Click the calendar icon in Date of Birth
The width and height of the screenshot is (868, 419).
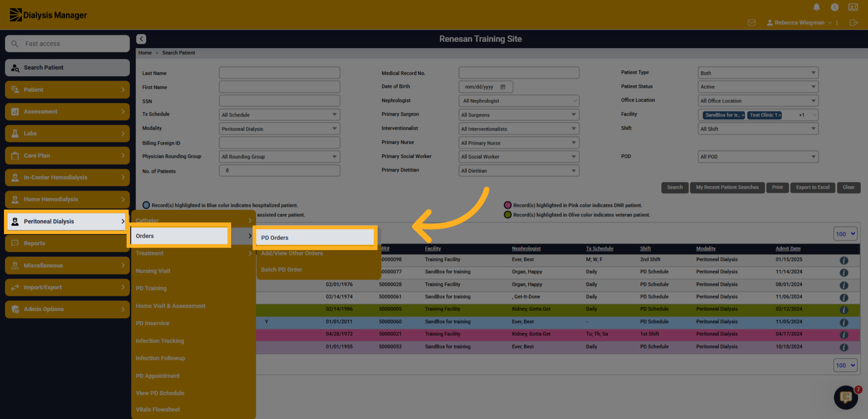click(503, 87)
